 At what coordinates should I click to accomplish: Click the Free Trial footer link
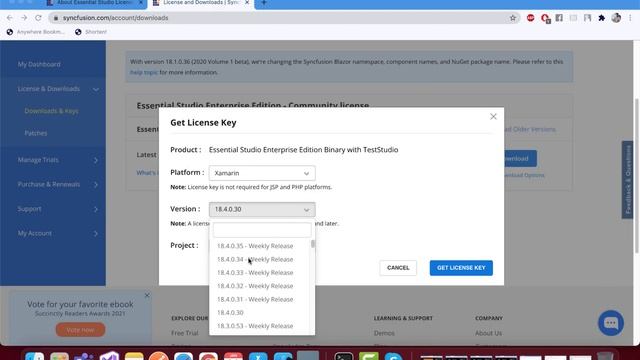(x=184, y=333)
